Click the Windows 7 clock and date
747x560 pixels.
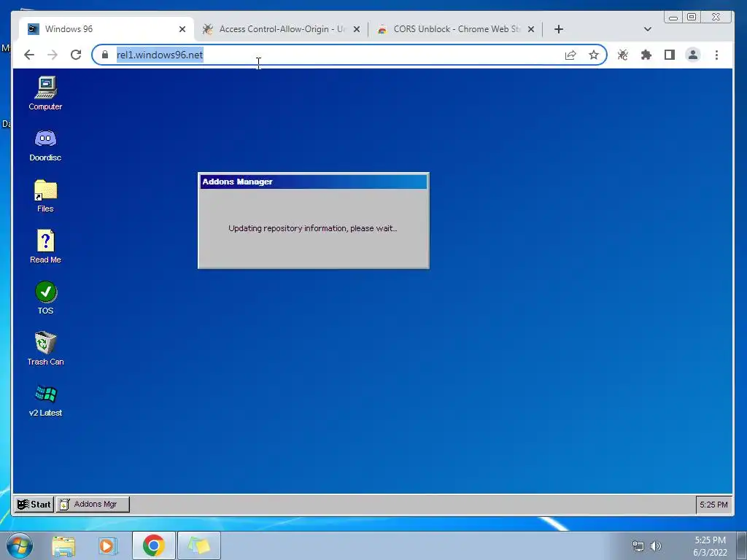(710, 546)
